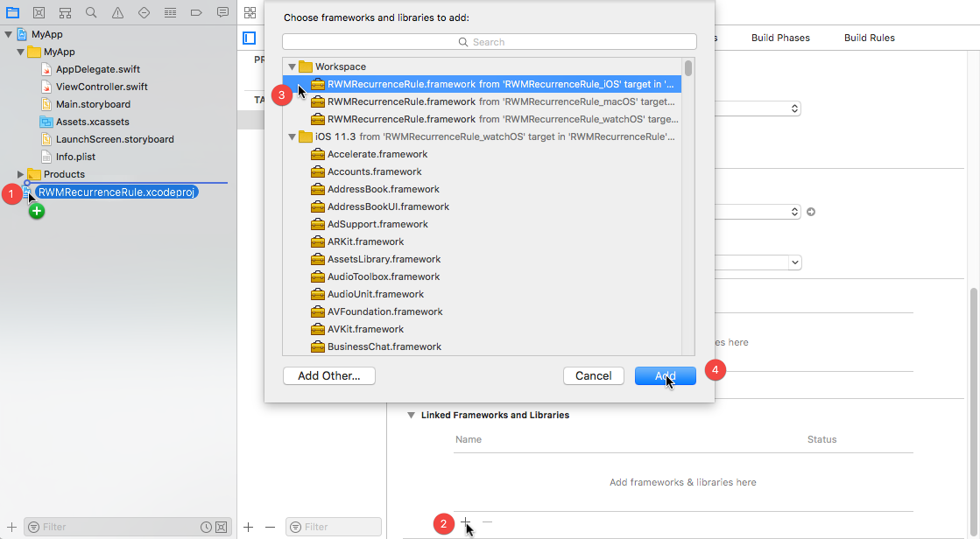
Task: Click the targets Filter field
Action: point(334,527)
